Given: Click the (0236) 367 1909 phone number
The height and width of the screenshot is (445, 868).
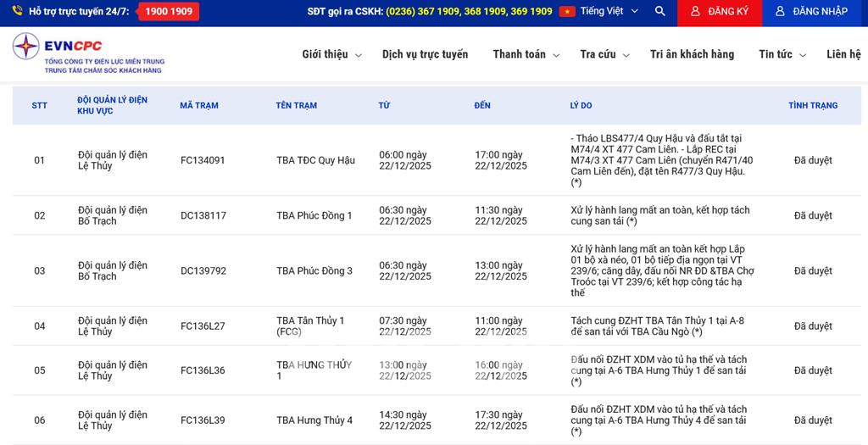Looking at the screenshot, I should 422,12.
